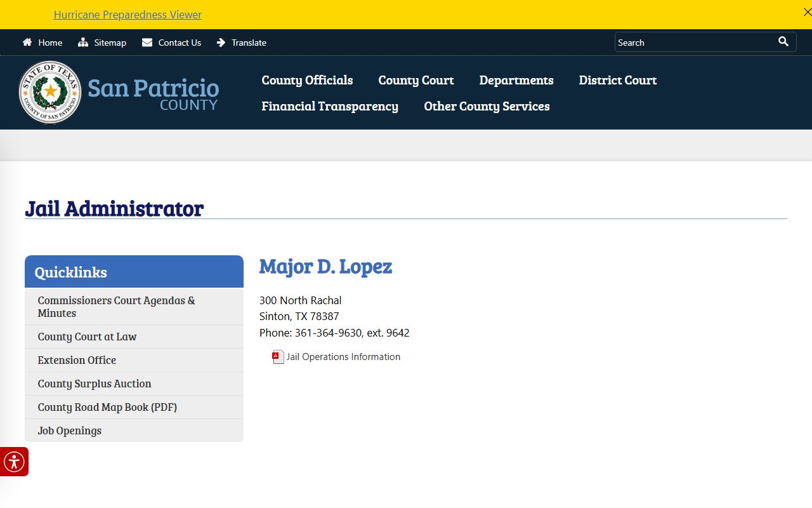Open Job Openings quicklink
This screenshot has height=508, width=812.
pyautogui.click(x=134, y=431)
